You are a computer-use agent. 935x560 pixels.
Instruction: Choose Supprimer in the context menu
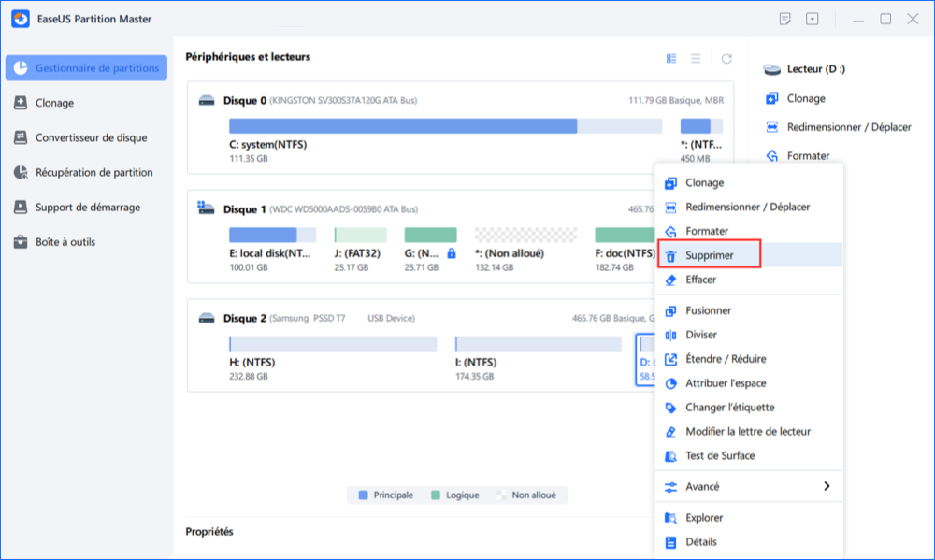point(709,255)
